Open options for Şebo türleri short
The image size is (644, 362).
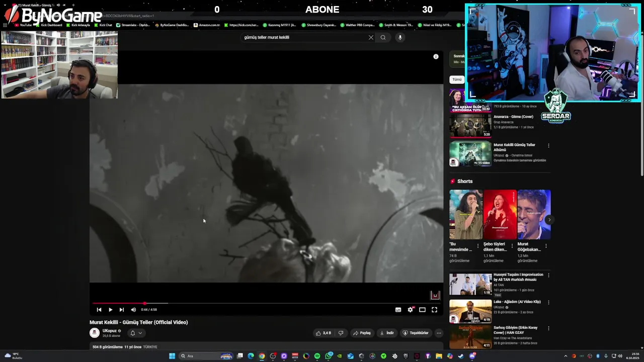(512, 246)
